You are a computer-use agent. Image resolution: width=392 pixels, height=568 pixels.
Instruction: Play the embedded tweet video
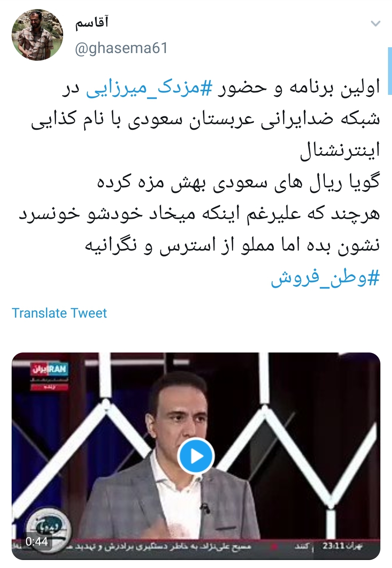(196, 456)
